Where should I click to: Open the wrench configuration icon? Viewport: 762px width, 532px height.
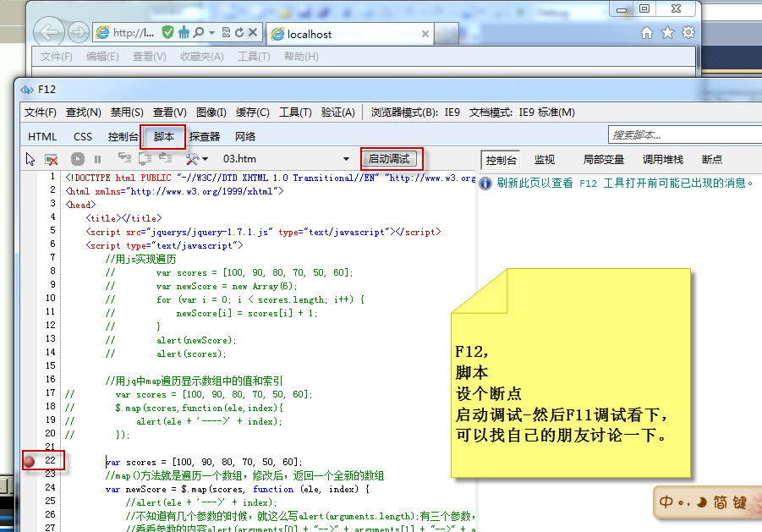click(192, 158)
